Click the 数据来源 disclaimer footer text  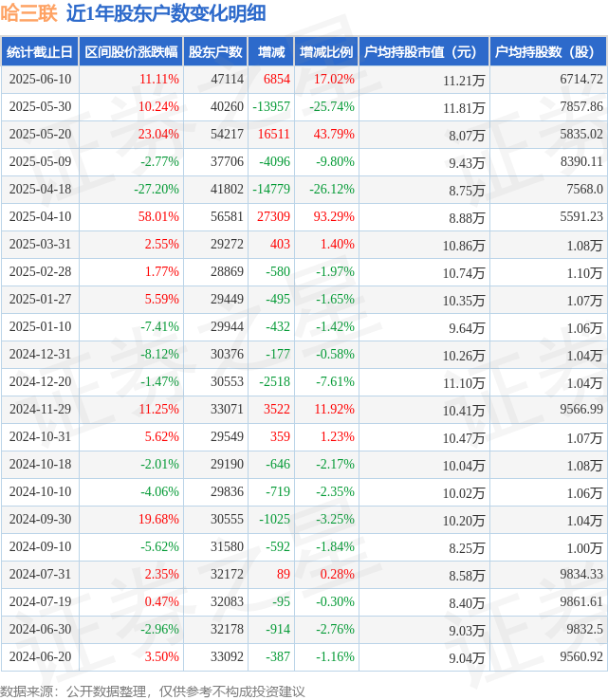(152, 691)
